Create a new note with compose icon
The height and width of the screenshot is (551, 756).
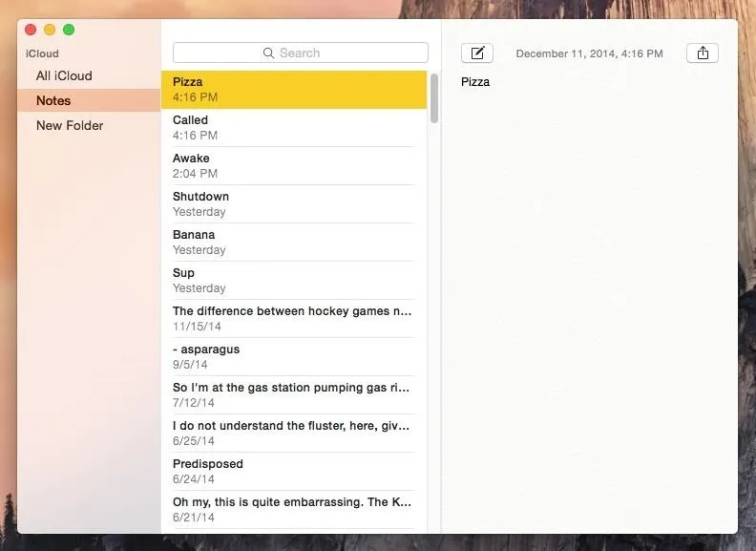click(x=477, y=53)
